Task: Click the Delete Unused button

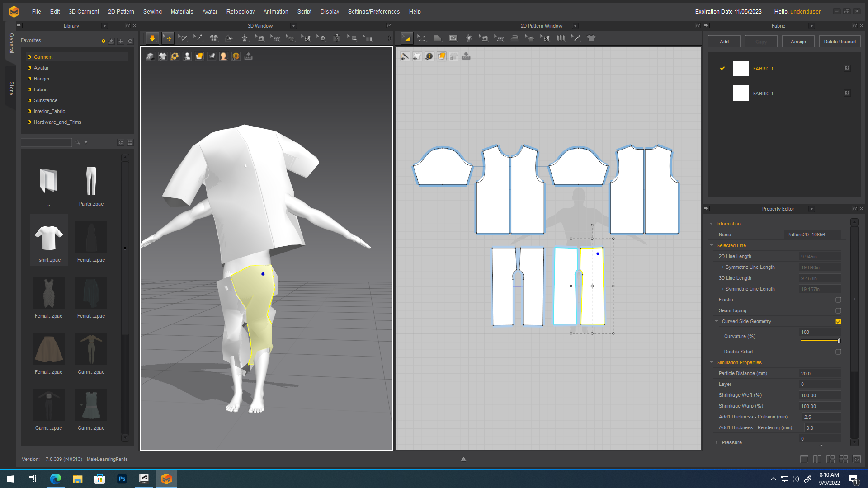Action: click(840, 42)
